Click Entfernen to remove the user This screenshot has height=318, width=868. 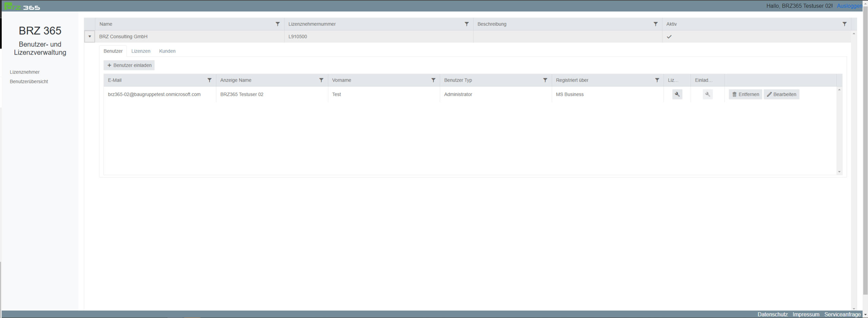(x=745, y=94)
